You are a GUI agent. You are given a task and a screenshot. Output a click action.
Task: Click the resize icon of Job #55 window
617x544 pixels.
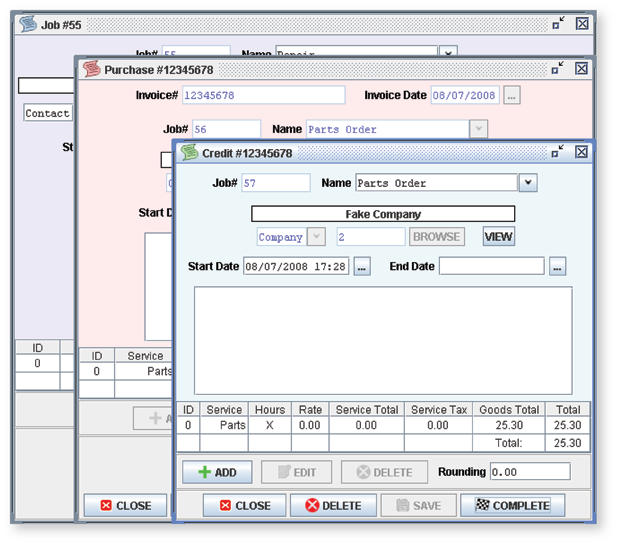pos(558,24)
